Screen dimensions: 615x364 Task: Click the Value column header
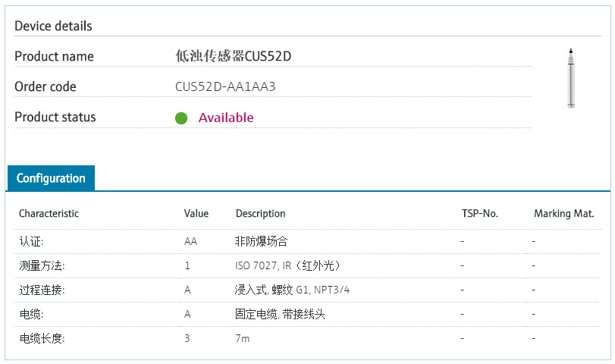pyautogui.click(x=196, y=214)
